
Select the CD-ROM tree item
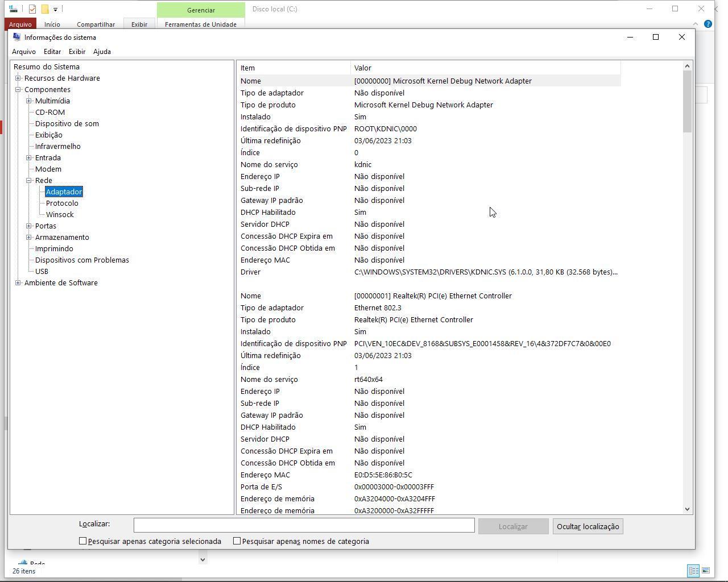(50, 112)
